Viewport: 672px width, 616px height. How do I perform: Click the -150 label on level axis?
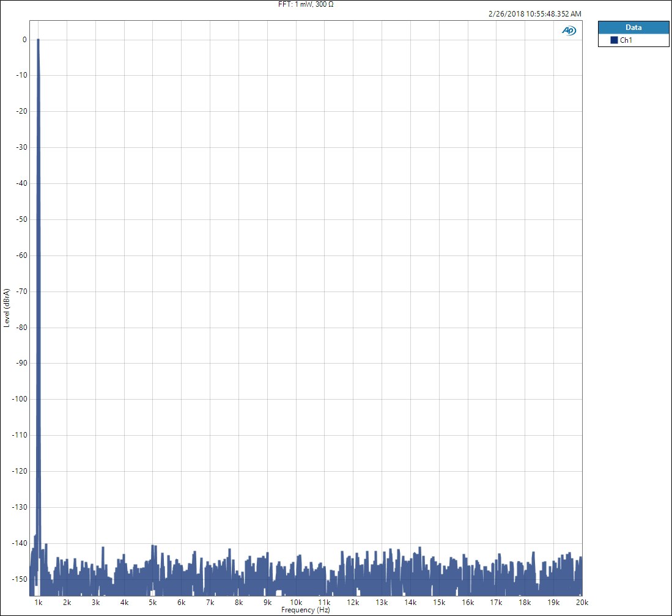point(20,579)
